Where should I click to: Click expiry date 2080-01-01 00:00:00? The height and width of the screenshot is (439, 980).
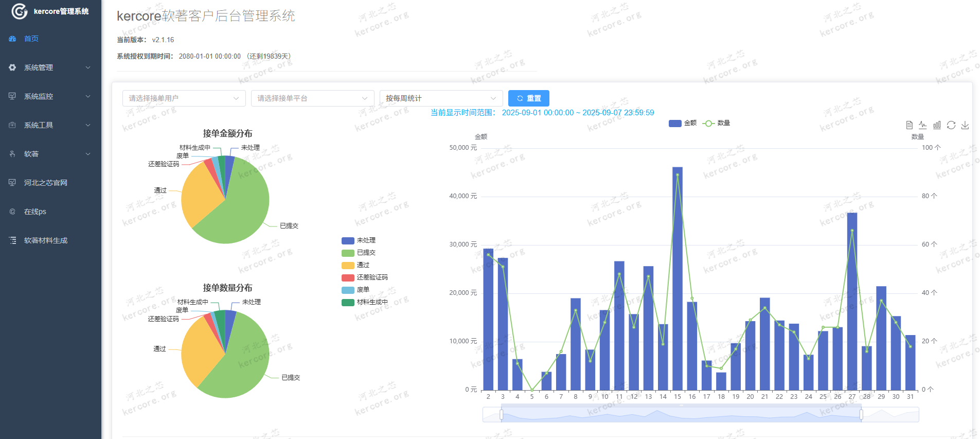pos(209,56)
